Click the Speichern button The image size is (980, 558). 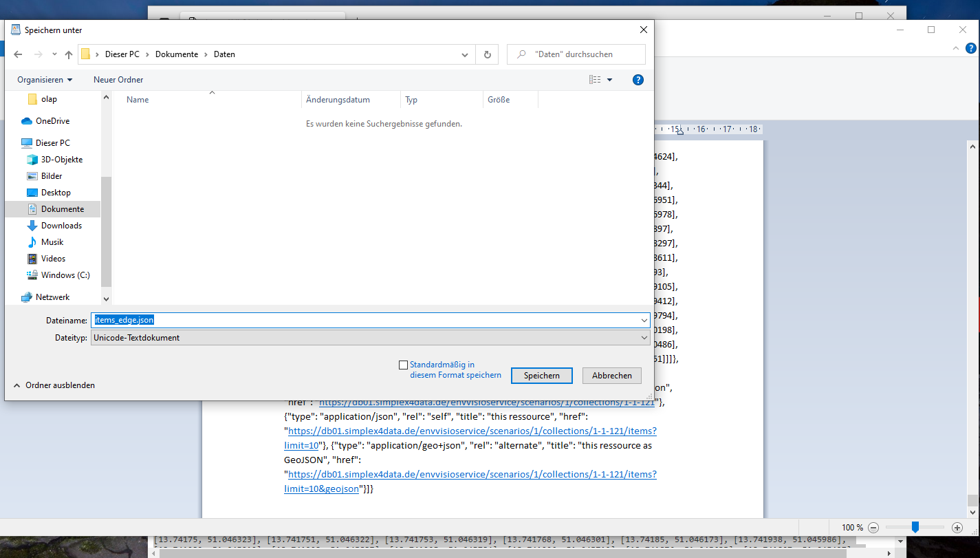coord(542,376)
